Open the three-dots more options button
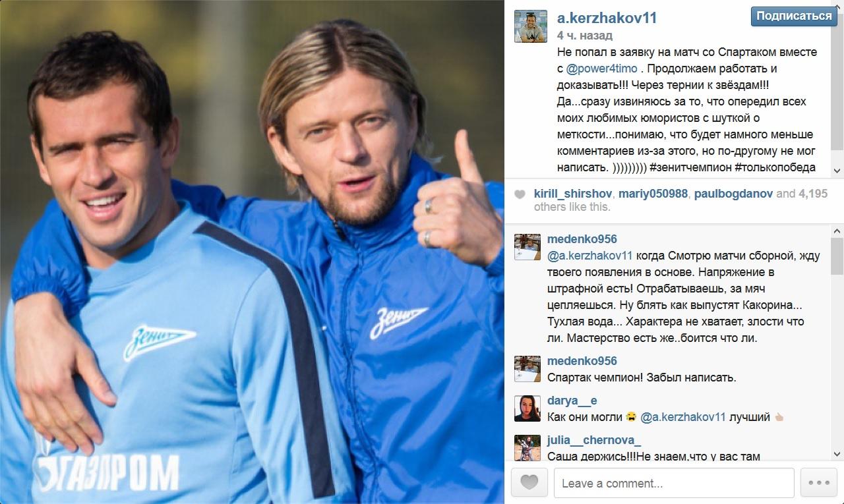The width and height of the screenshot is (844, 504). (818, 483)
